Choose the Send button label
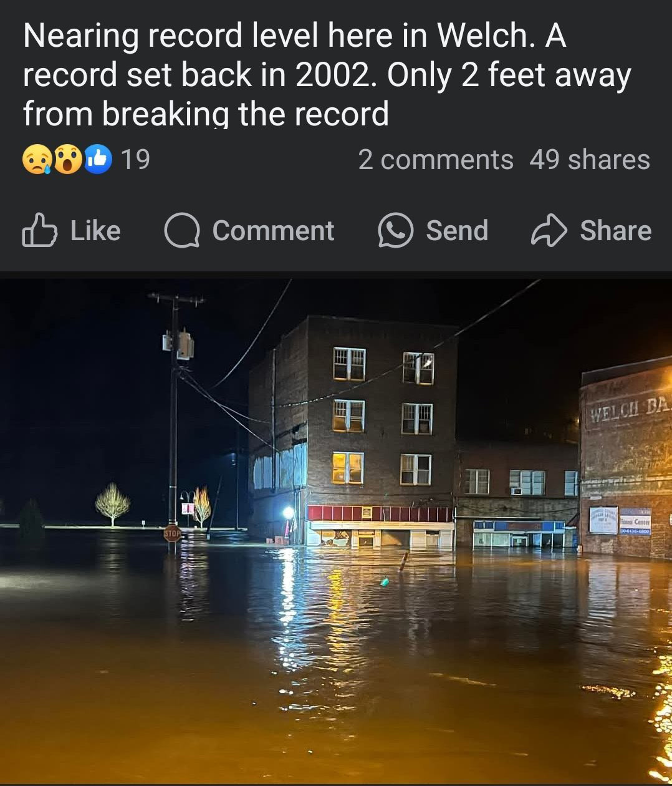The width and height of the screenshot is (672, 786). pyautogui.click(x=457, y=231)
